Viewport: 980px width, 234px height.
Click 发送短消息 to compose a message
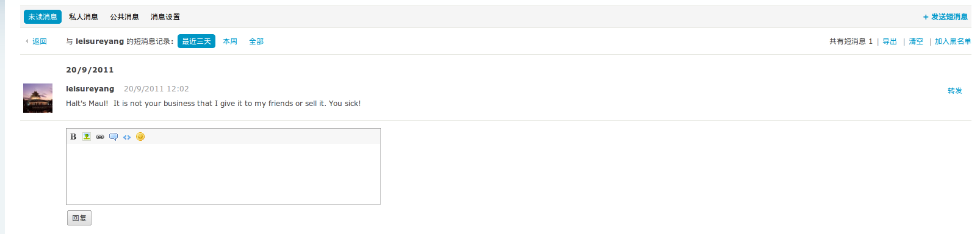tap(945, 17)
